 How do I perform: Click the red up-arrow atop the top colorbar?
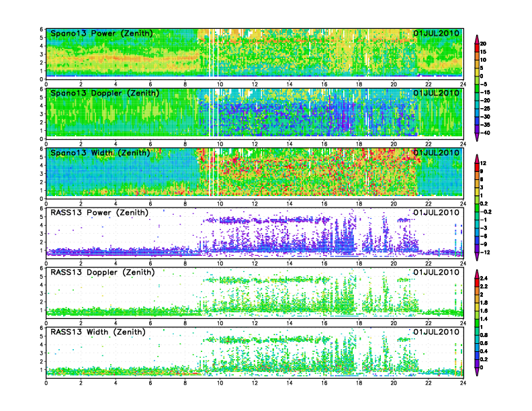pyautogui.click(x=476, y=36)
